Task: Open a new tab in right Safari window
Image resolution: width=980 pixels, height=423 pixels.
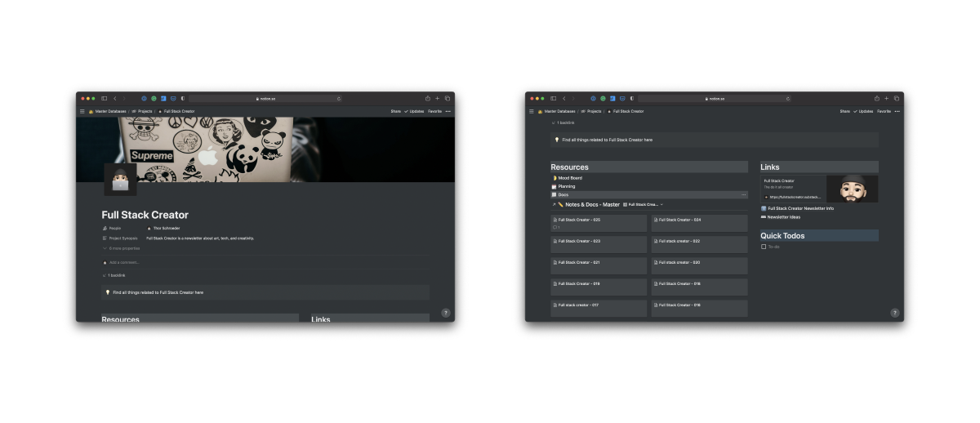Action: pos(887,98)
